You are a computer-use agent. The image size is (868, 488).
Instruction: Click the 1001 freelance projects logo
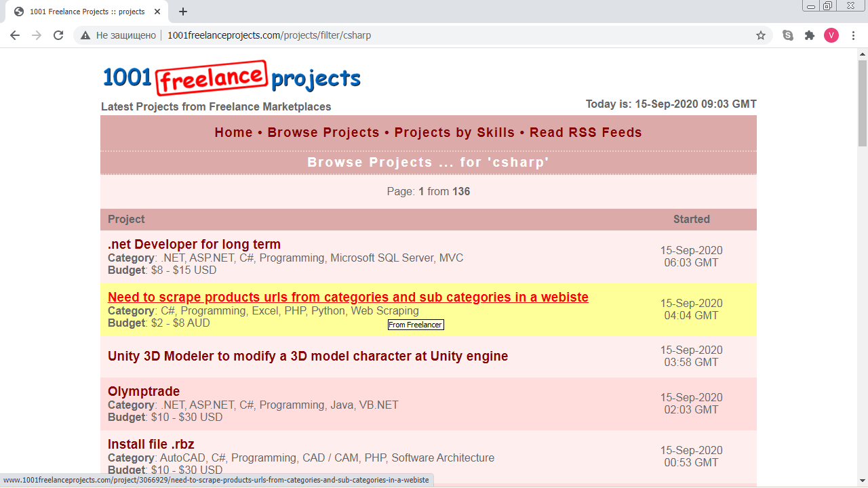231,77
